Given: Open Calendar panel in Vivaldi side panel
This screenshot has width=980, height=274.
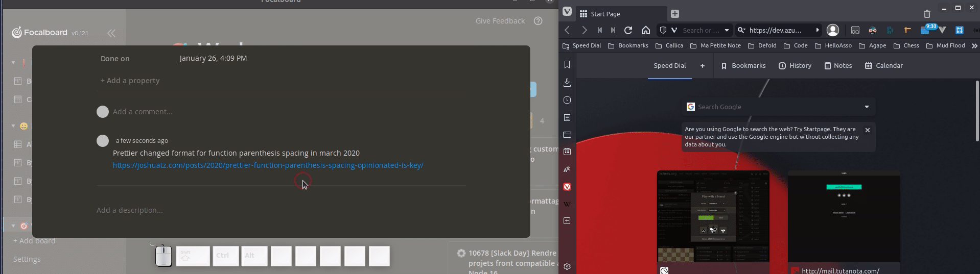Looking at the screenshot, I should click(567, 152).
